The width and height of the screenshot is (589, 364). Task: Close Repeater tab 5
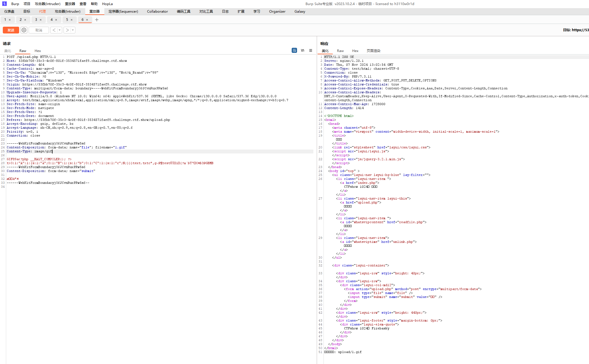click(x=71, y=20)
